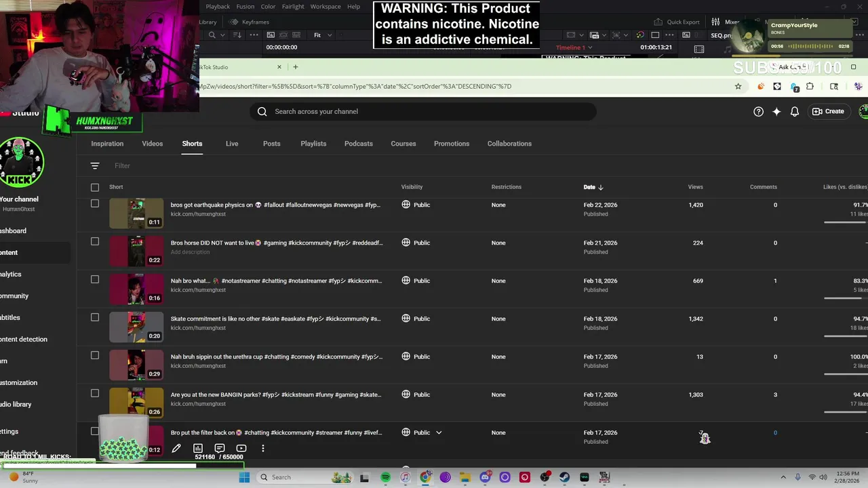Image resolution: width=868 pixels, height=488 pixels.
Task: Open the 'Bros horse' short thumbnail
Action: point(136,251)
